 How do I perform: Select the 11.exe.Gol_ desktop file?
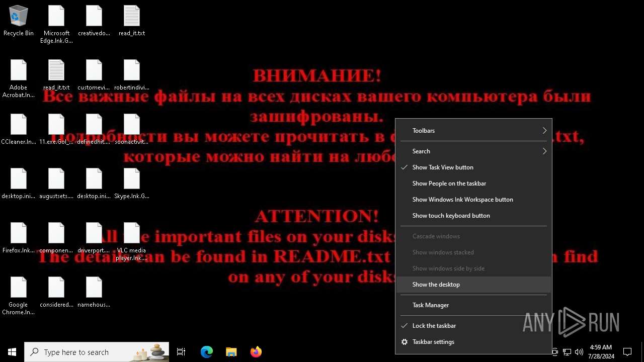coord(56,130)
